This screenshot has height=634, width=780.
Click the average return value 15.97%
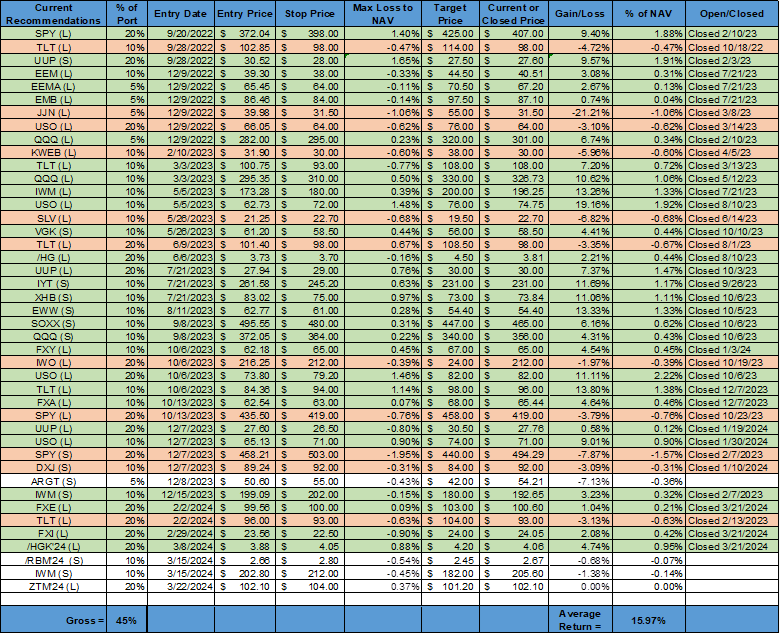649,620
